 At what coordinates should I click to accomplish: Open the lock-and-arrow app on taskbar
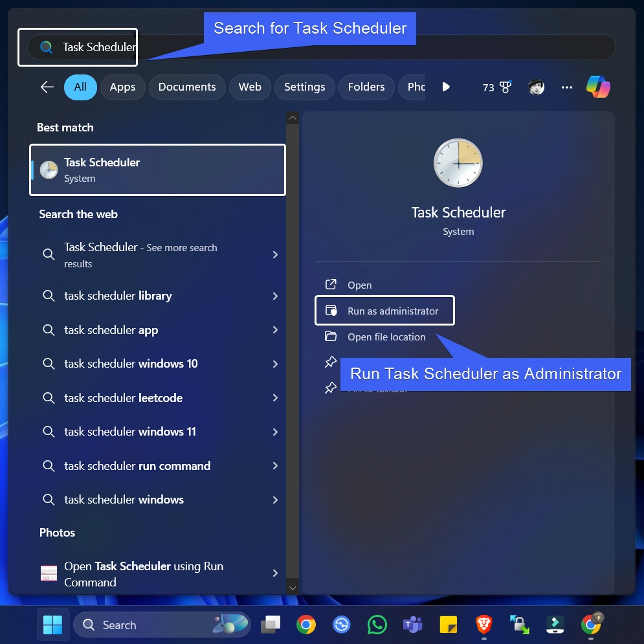[x=519, y=625]
